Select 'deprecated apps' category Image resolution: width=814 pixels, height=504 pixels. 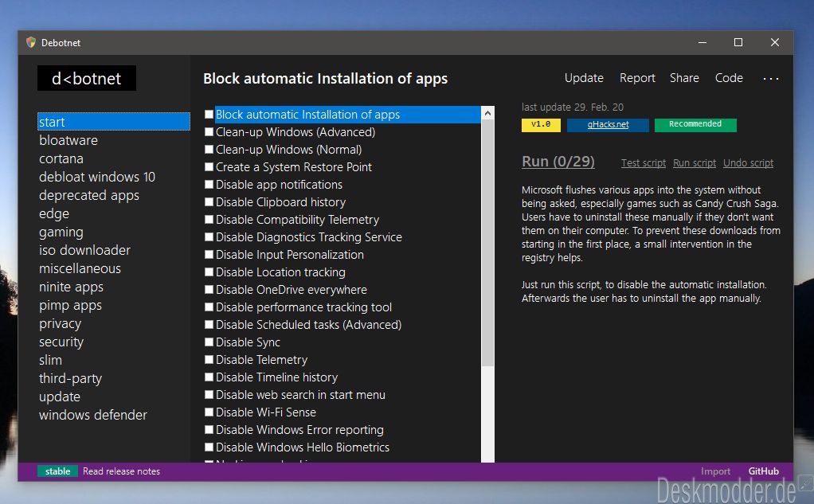point(89,196)
